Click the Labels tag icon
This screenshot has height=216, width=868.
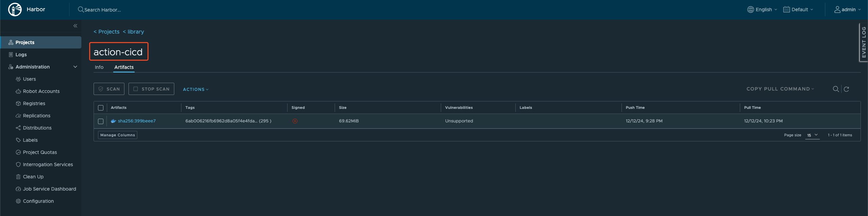coord(18,140)
